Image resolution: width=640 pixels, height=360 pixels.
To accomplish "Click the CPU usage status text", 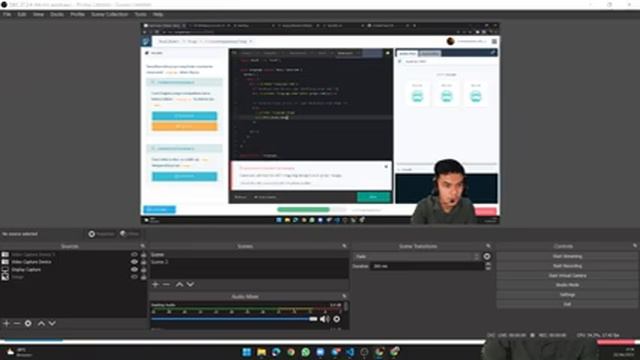I will coord(598,335).
